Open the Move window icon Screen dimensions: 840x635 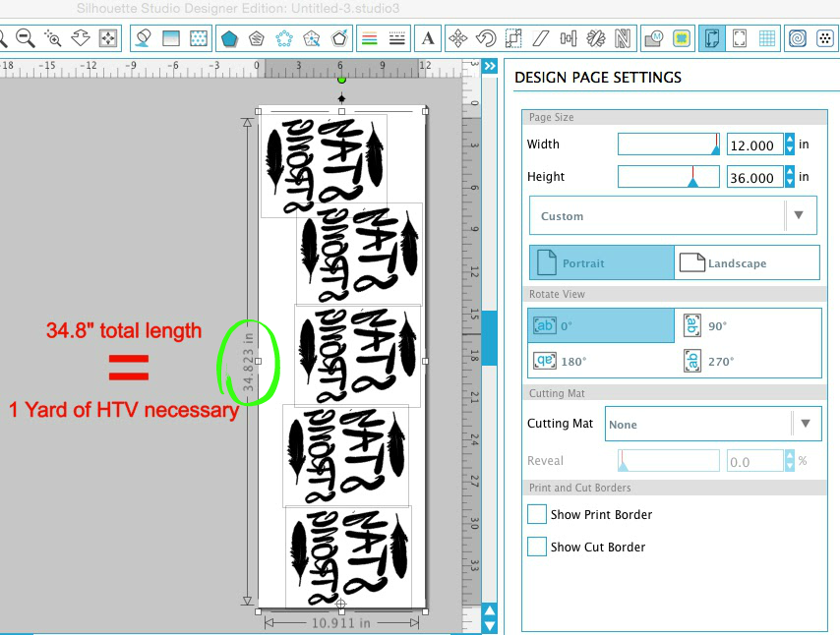[x=458, y=38]
